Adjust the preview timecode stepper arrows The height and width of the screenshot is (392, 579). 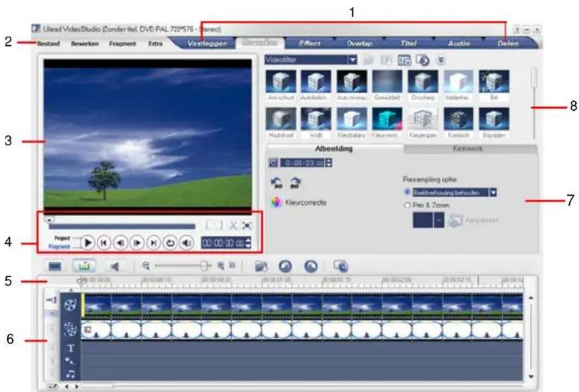pos(248,243)
